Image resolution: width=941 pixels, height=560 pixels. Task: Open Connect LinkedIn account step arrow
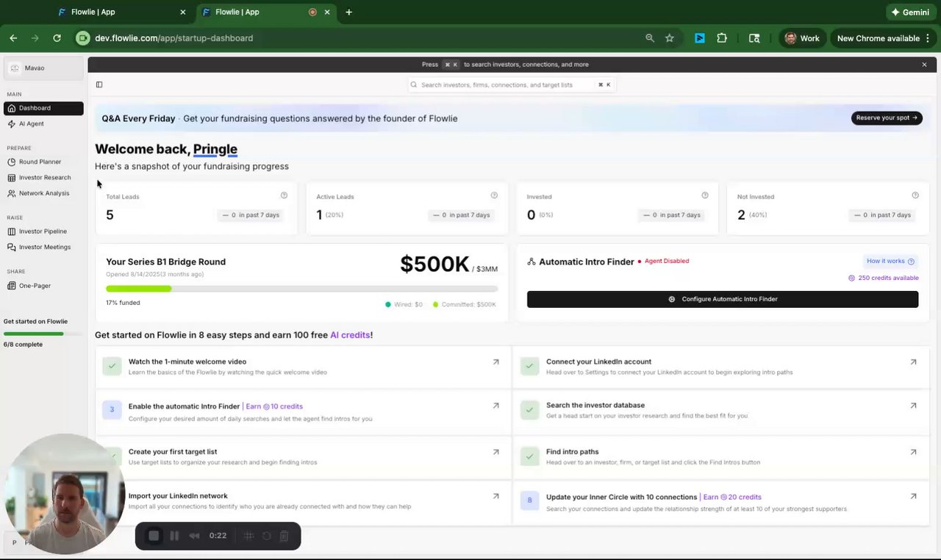coord(913,362)
